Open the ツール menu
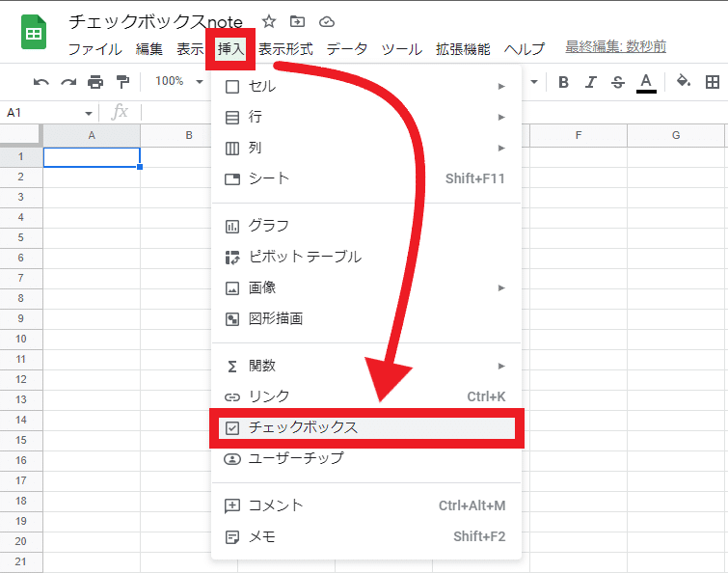This screenshot has height=573, width=728. coord(402,49)
